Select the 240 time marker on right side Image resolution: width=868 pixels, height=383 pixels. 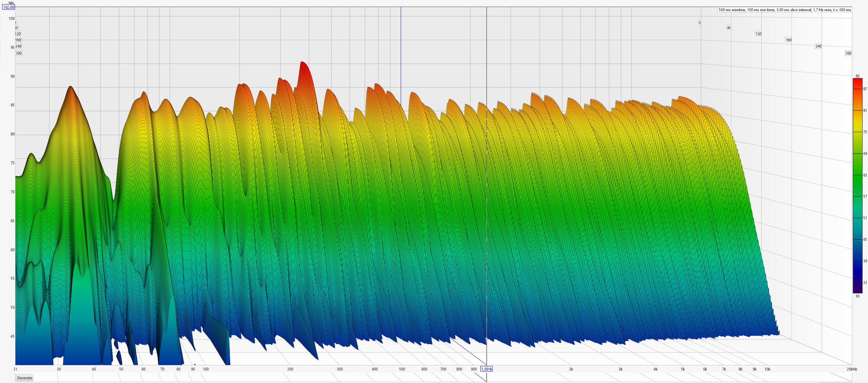click(818, 46)
